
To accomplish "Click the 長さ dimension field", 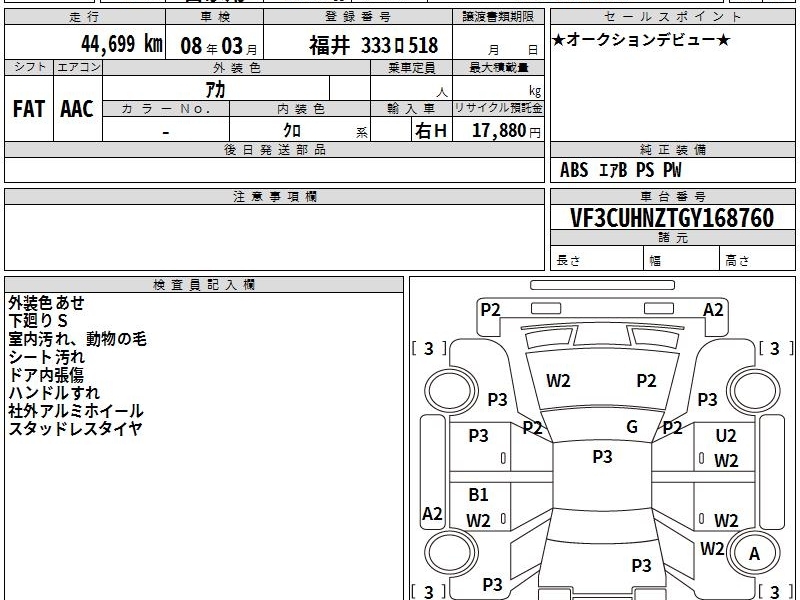I will (x=597, y=258).
